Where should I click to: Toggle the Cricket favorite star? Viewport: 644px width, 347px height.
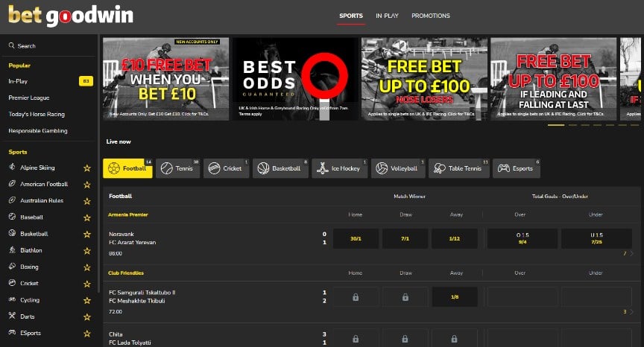(x=87, y=284)
